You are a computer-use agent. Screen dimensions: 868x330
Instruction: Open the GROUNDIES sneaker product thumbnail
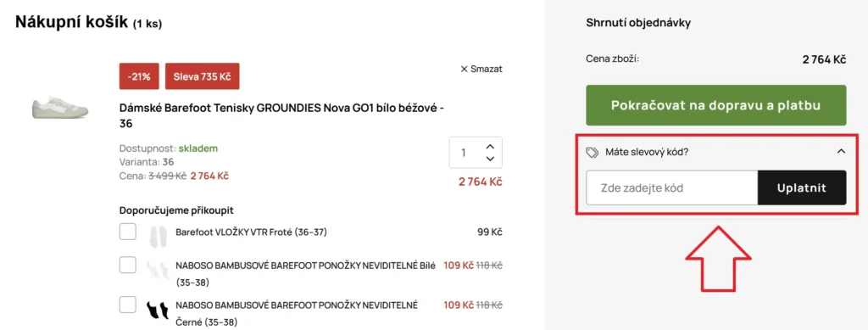pos(61,106)
